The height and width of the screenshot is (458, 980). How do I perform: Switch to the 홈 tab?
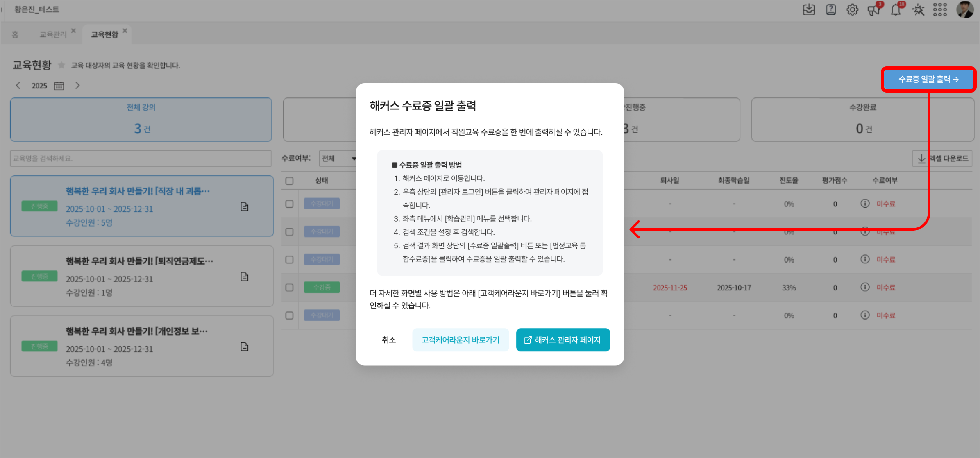coord(15,34)
